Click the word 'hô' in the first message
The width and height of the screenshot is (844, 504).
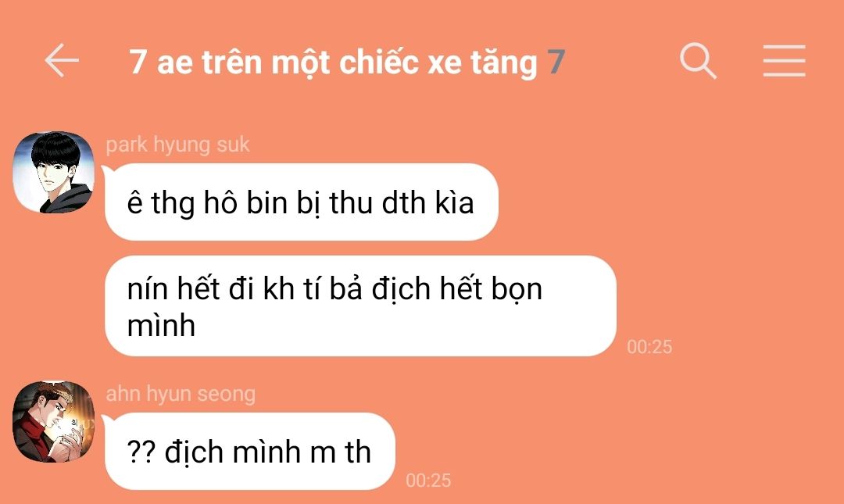[220, 203]
